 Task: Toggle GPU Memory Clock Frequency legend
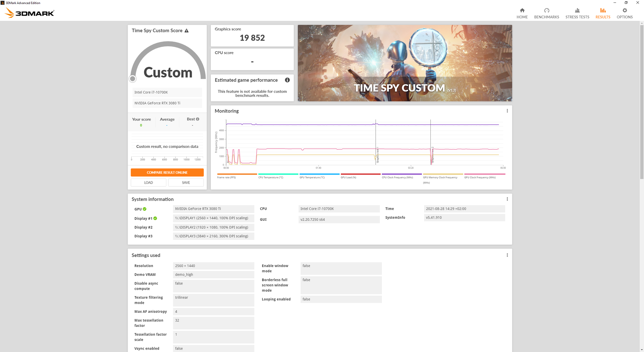coord(443,179)
